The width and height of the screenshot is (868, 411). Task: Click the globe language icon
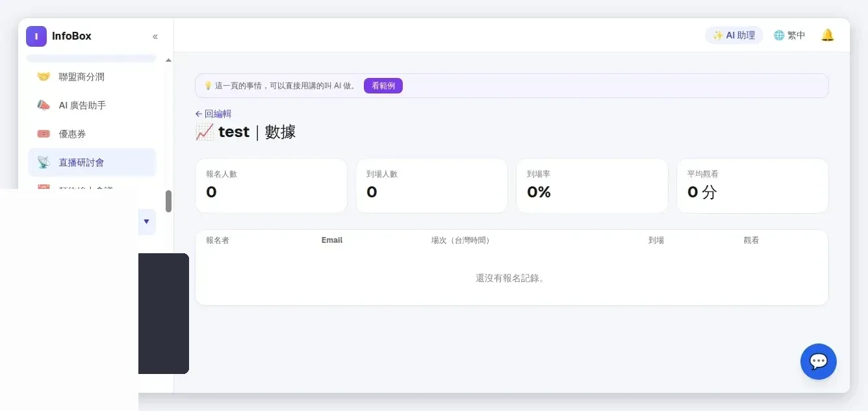[779, 36]
